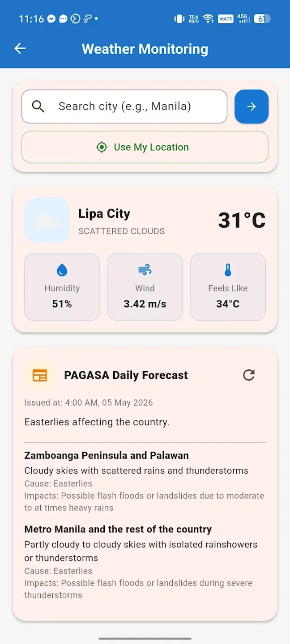The image size is (290, 644).
Task: Tap the magnifier icon in search box
Action: tap(38, 106)
